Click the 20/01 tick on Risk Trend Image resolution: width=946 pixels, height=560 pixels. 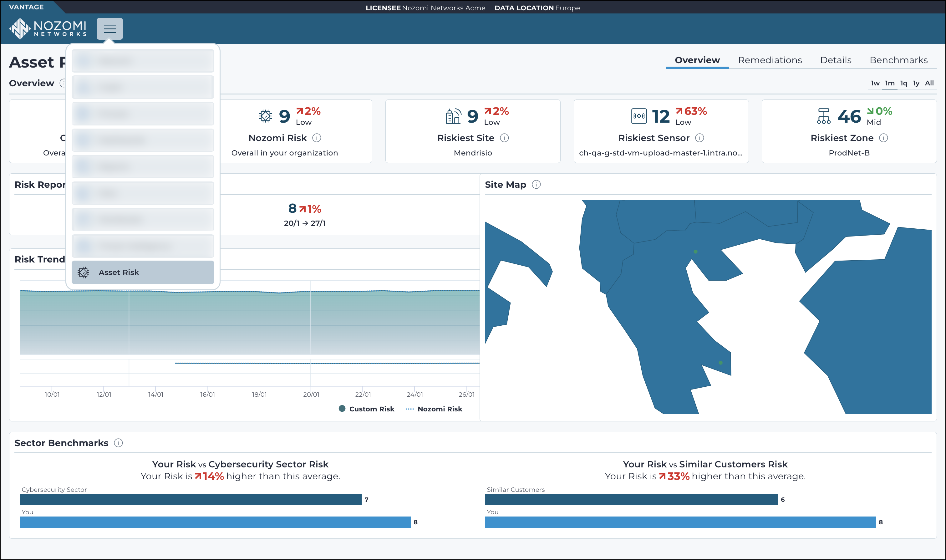coord(311,394)
